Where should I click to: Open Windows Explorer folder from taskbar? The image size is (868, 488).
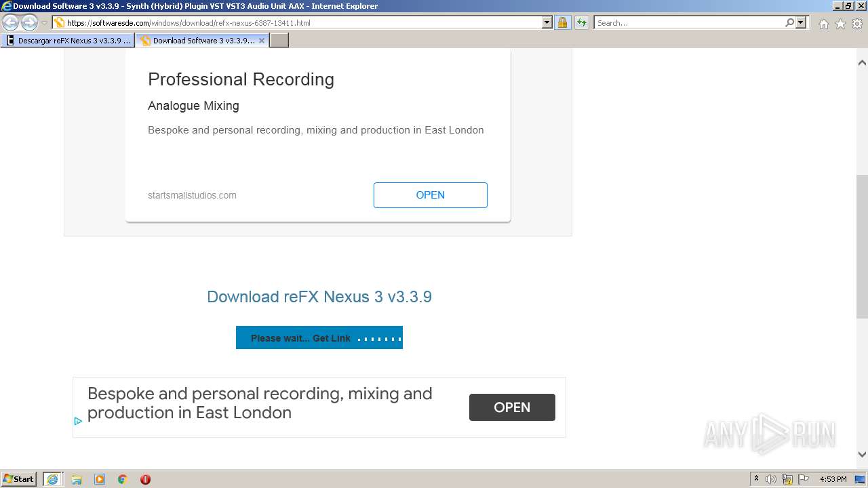point(77,479)
